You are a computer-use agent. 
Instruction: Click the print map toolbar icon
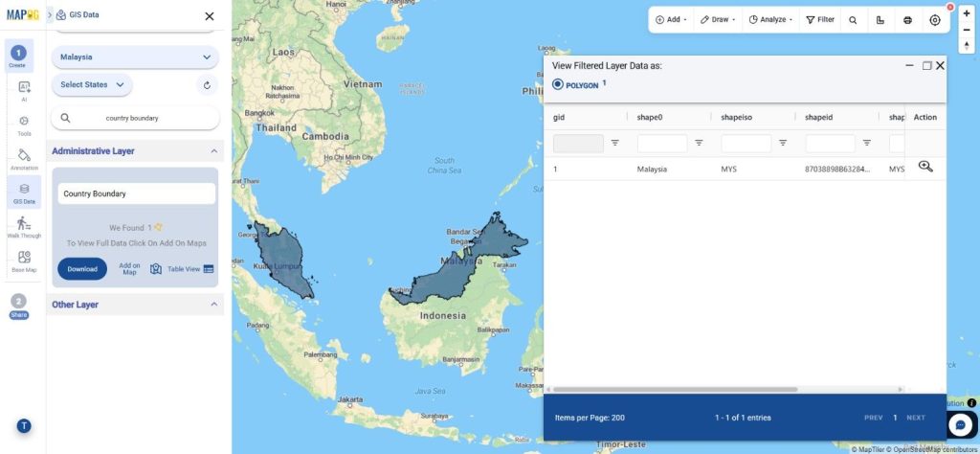coord(907,20)
